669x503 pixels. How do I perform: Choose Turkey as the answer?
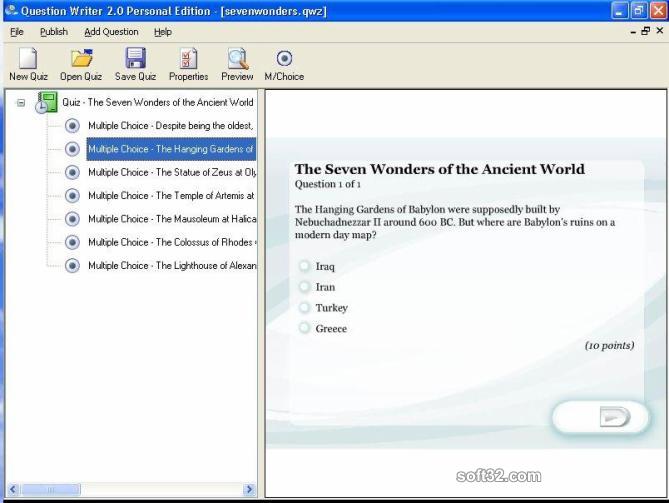(x=304, y=307)
